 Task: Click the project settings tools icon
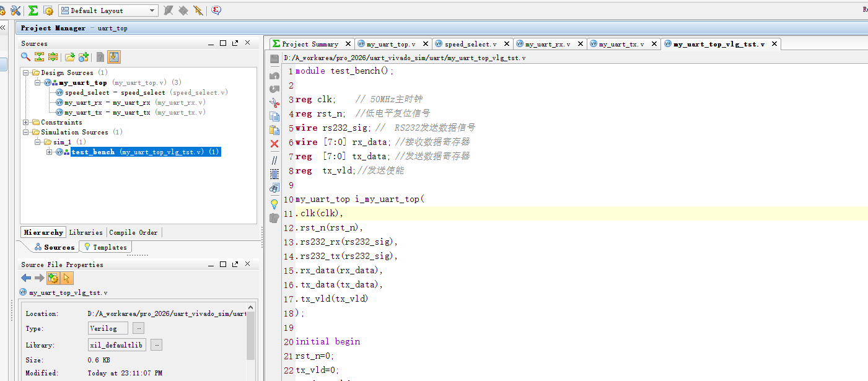tap(15, 11)
